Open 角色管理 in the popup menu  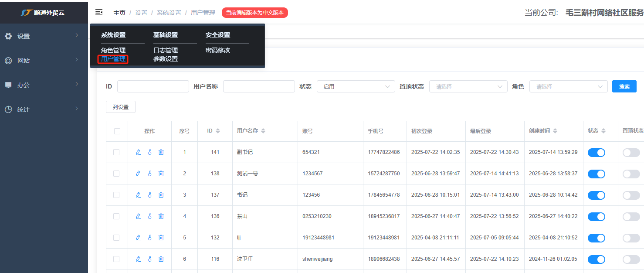click(x=113, y=50)
